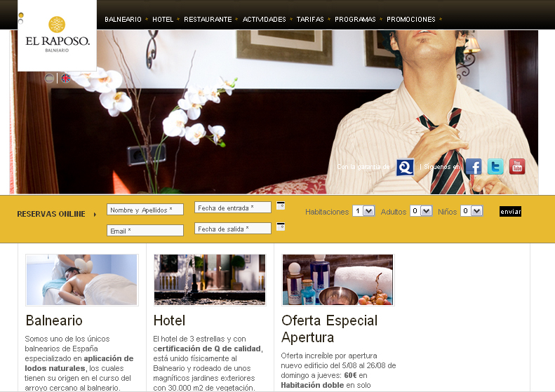555x392 pixels.
Task: Open the Tarifas menu item
Action: tap(310, 20)
